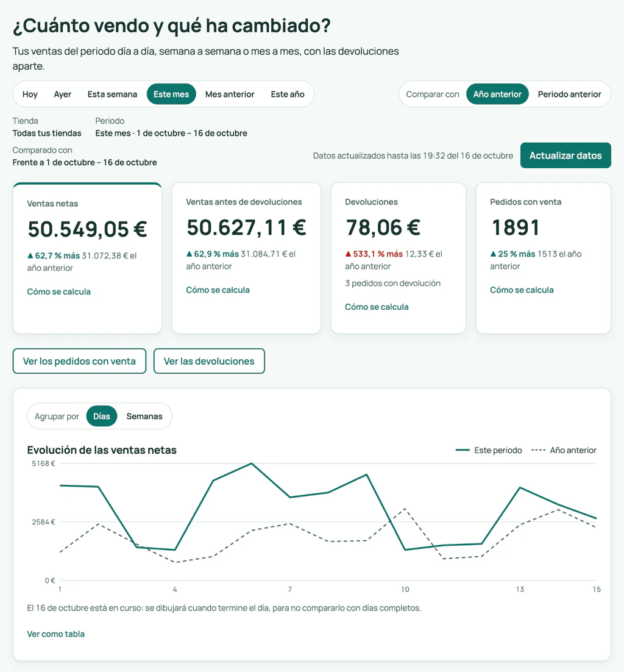This screenshot has width=624, height=672.
Task: Click the 50.627,11 € value
Action: 246,227
